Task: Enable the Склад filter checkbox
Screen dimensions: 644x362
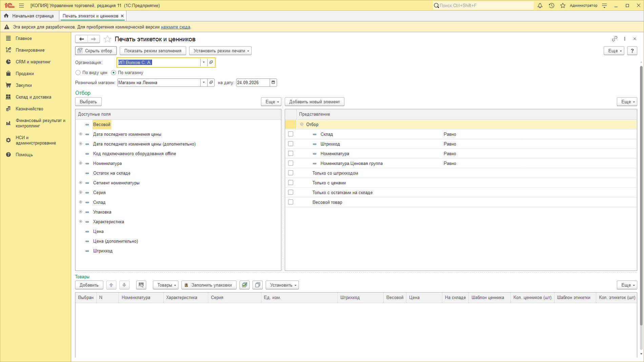Action: (x=291, y=134)
